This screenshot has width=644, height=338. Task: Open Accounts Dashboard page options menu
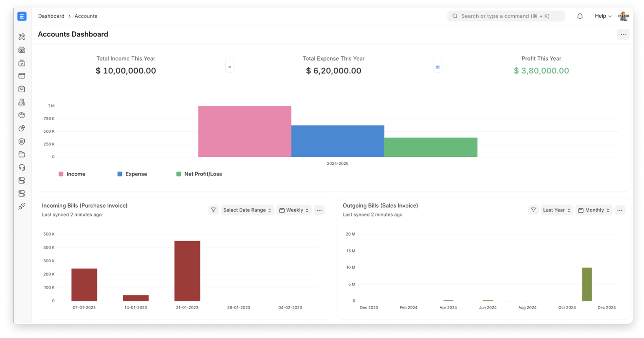pos(623,34)
